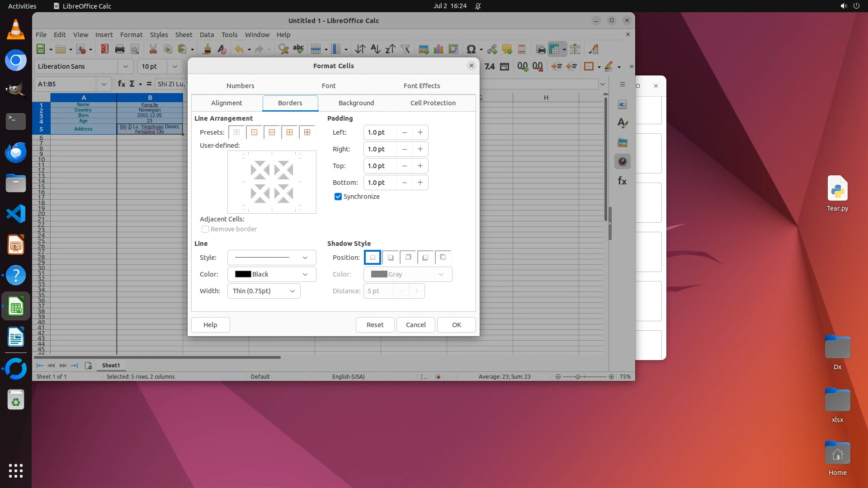Uncheck the Synchronize padding checkbox

(338, 197)
